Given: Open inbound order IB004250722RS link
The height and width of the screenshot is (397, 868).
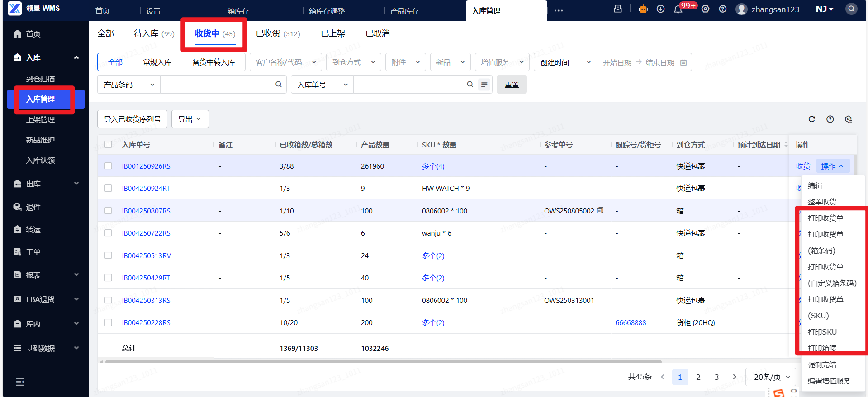Looking at the screenshot, I should 146,233.
